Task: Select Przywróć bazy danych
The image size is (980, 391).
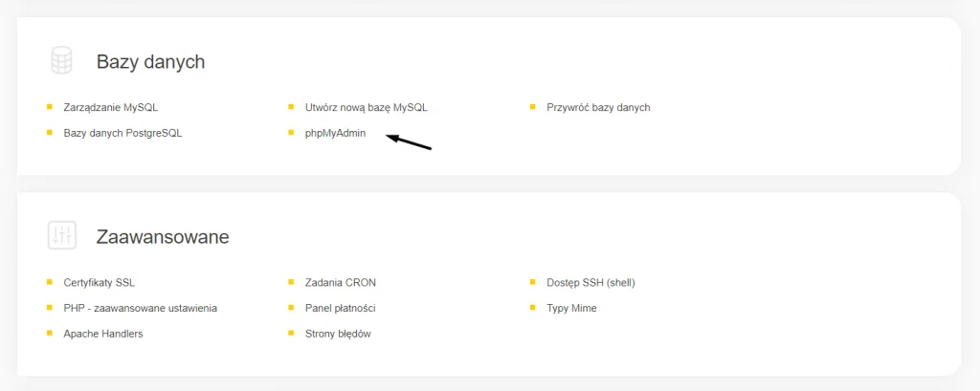Action: pos(598,107)
